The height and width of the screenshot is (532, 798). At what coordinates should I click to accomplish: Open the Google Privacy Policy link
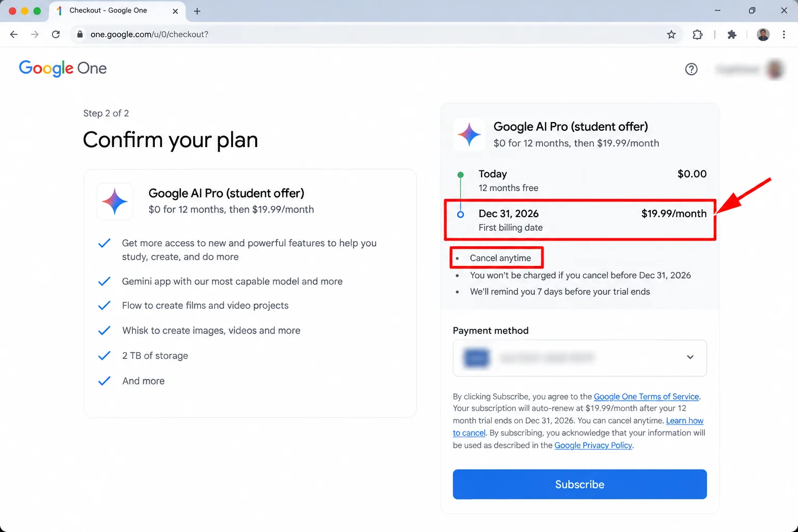click(x=593, y=445)
